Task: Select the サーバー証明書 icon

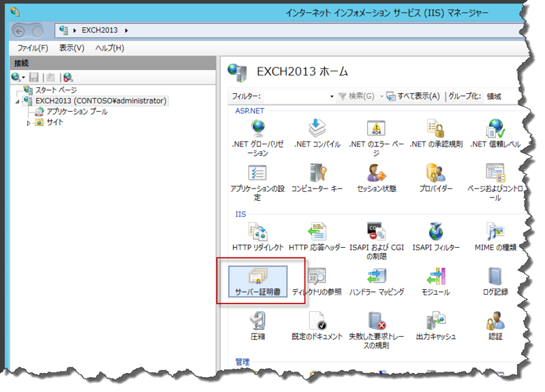Action: pos(258,282)
